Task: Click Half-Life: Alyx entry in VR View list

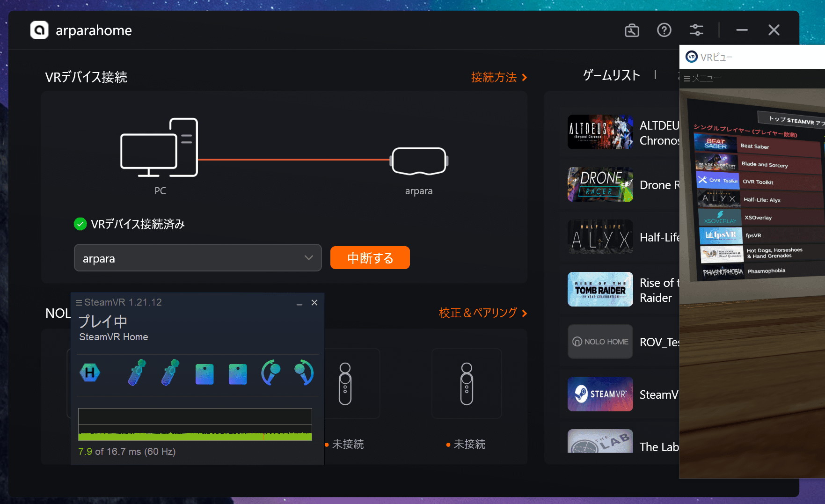Action: [x=761, y=199]
